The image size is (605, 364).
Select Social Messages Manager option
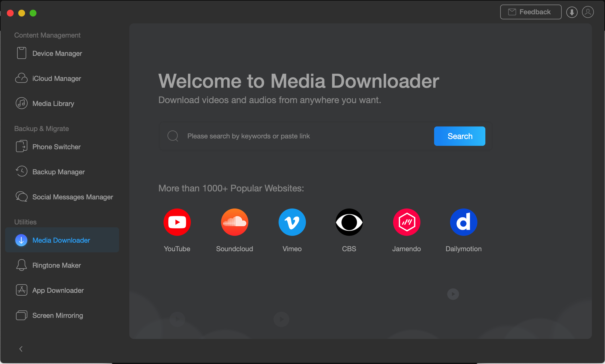click(72, 197)
